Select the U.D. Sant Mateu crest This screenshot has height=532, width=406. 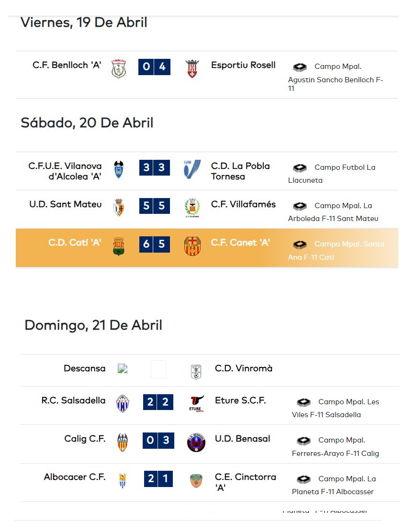point(119,207)
